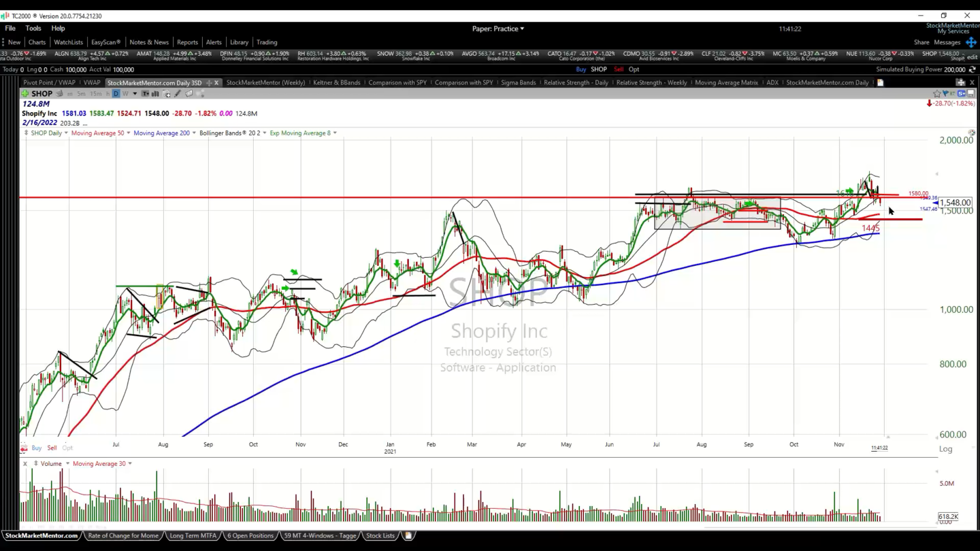Click the blue Buy button in order bar

581,69
